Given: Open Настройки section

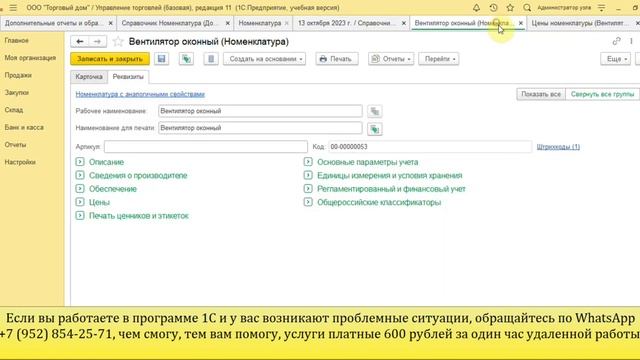Looking at the screenshot, I should tap(20, 162).
